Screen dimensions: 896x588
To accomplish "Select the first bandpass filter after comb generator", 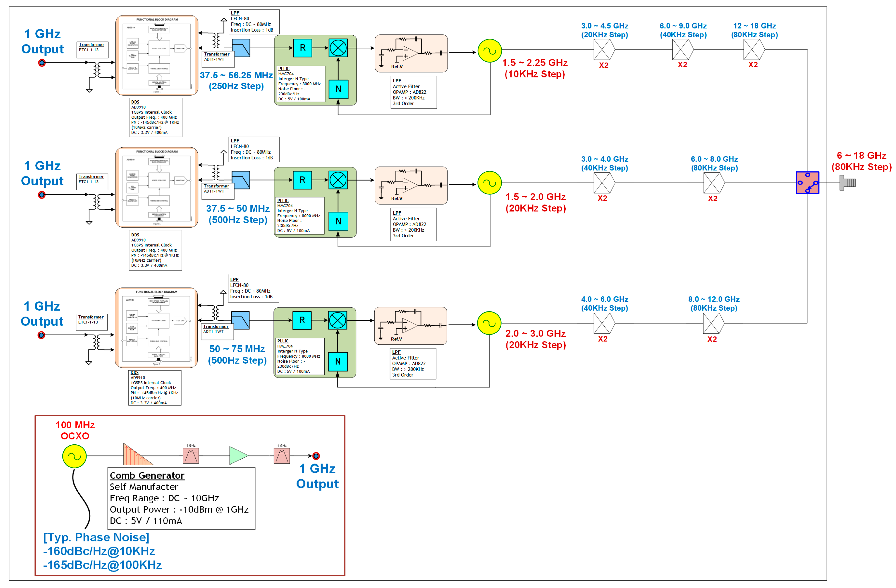I will pos(191,456).
